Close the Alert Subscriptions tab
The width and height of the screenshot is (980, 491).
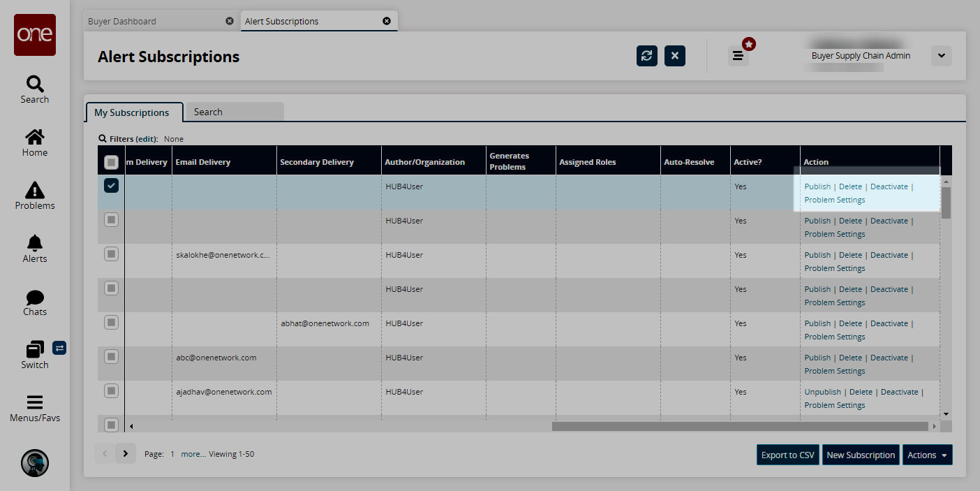tap(387, 21)
